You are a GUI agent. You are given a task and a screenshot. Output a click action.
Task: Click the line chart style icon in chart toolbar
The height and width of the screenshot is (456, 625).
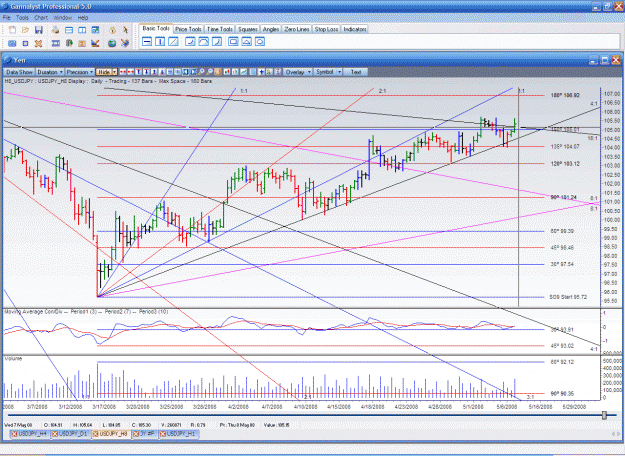(243, 72)
